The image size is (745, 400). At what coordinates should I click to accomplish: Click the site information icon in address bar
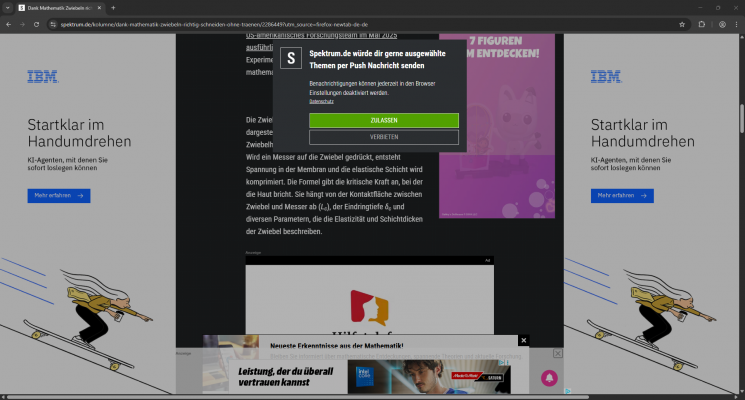tap(52, 23)
